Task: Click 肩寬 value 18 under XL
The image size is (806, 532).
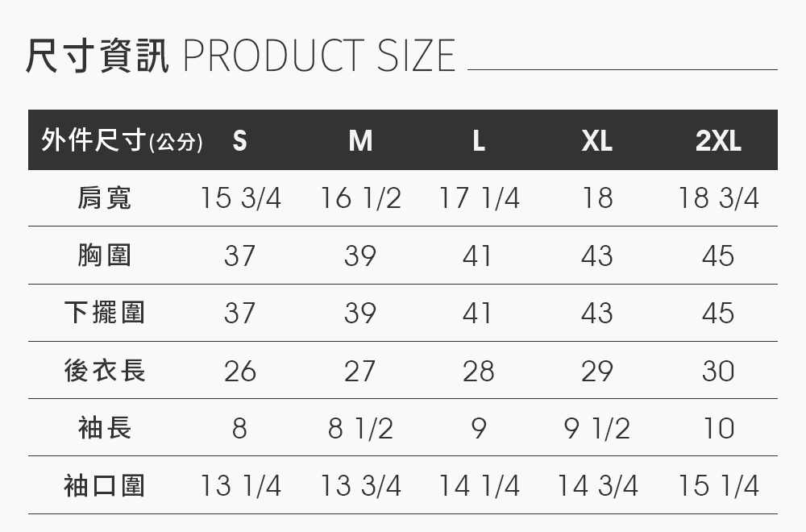Action: tap(597, 198)
